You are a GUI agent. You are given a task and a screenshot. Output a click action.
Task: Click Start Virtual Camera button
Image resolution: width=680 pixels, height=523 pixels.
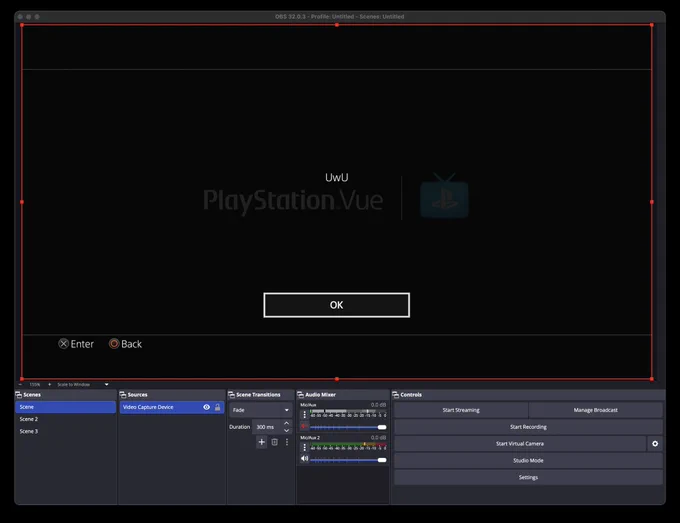pos(520,444)
